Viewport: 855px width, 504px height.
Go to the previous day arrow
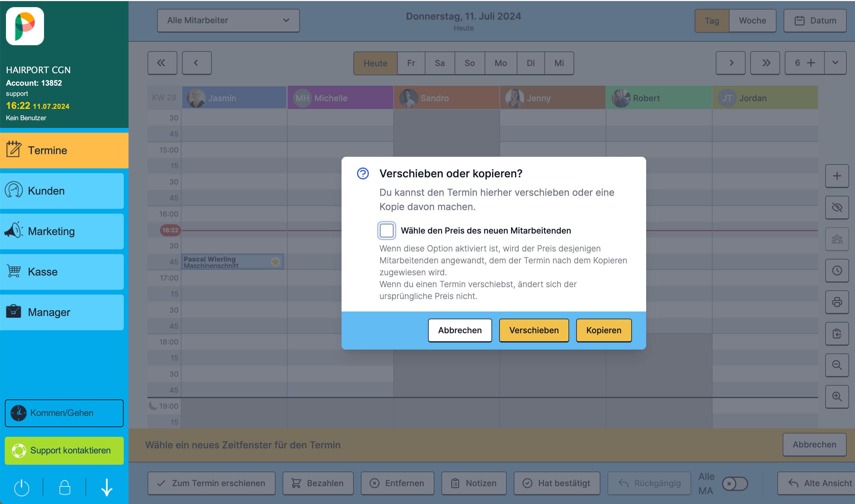tap(197, 63)
